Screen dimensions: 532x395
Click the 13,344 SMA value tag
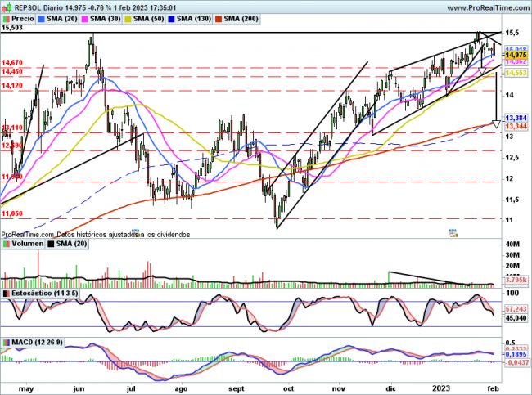coord(516,127)
